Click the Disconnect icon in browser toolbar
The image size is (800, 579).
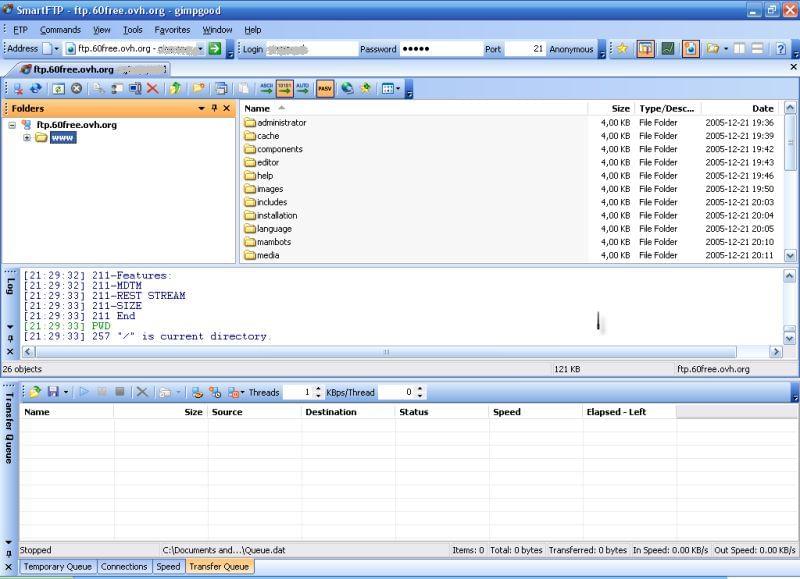pyautogui.click(x=18, y=89)
